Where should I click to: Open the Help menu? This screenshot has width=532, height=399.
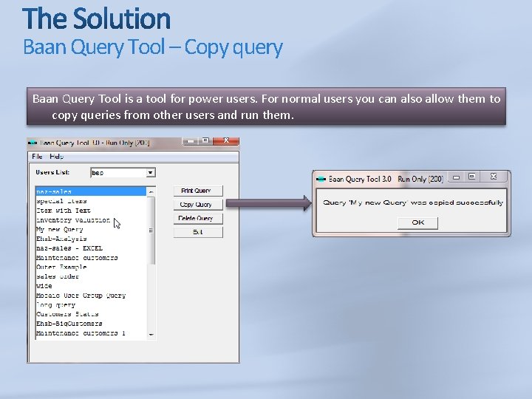pos(56,157)
